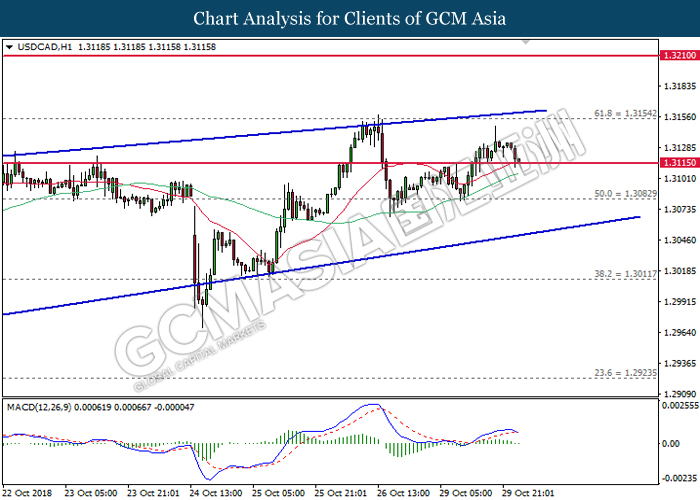The image size is (700, 500).
Task: Click the 1.29365 price axis value
Action: 680,363
